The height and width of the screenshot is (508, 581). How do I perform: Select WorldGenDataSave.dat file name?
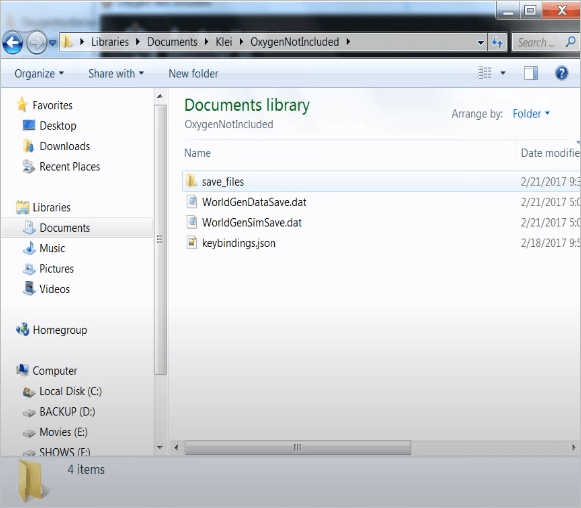coord(254,202)
